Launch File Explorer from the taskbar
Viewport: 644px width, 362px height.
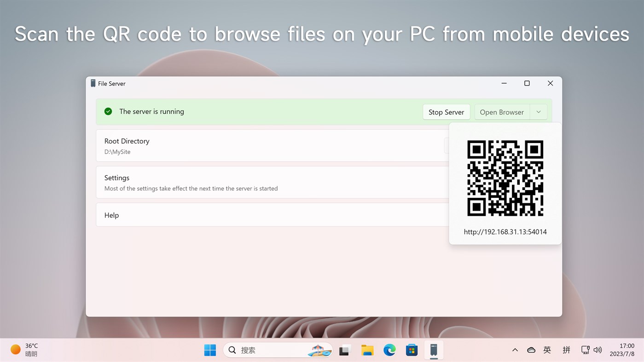coord(367,350)
